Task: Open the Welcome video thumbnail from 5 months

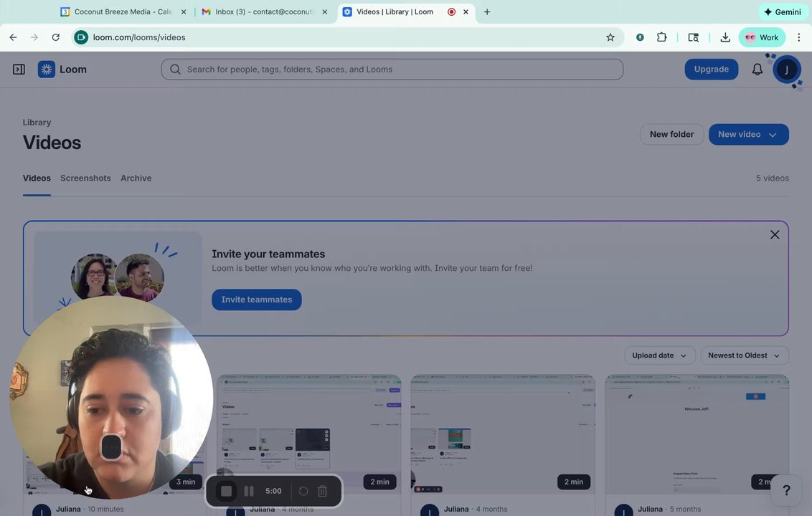Action: pyautogui.click(x=697, y=434)
